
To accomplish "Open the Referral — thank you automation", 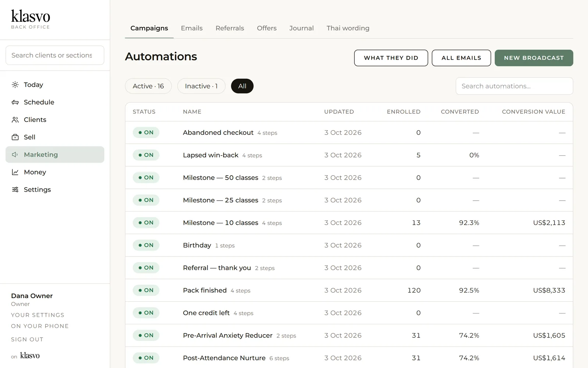I will coord(217,268).
